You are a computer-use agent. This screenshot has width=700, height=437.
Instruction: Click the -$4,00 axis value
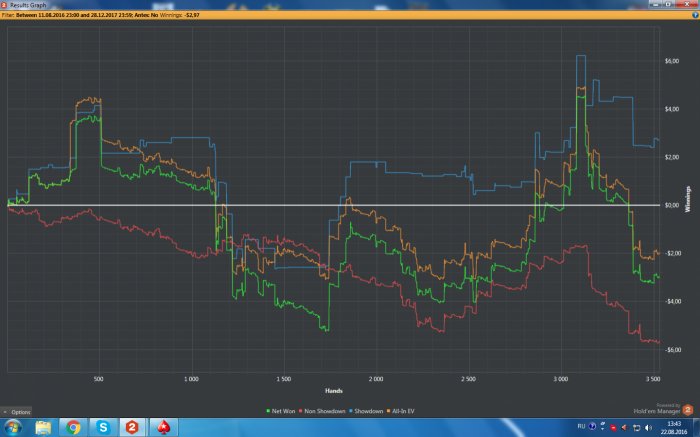[x=671, y=301]
